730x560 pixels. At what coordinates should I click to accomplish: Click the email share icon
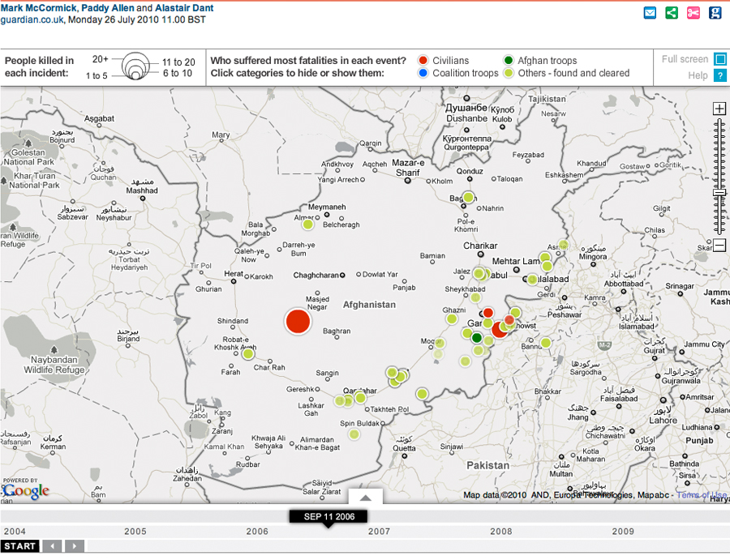[x=650, y=12]
